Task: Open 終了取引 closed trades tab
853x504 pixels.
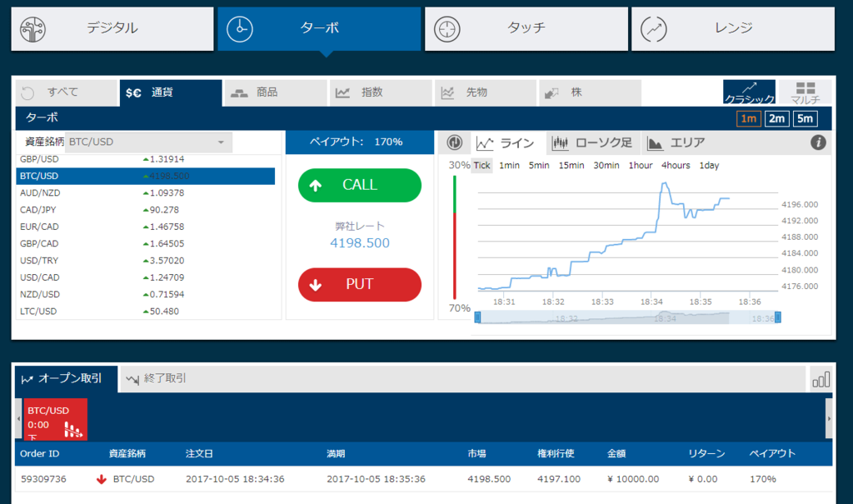Action: pyautogui.click(x=156, y=379)
